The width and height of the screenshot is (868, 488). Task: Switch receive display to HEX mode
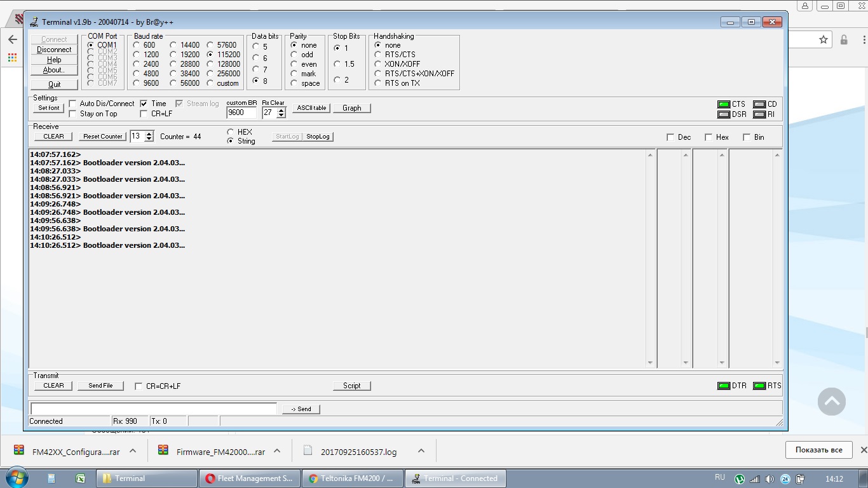point(231,132)
